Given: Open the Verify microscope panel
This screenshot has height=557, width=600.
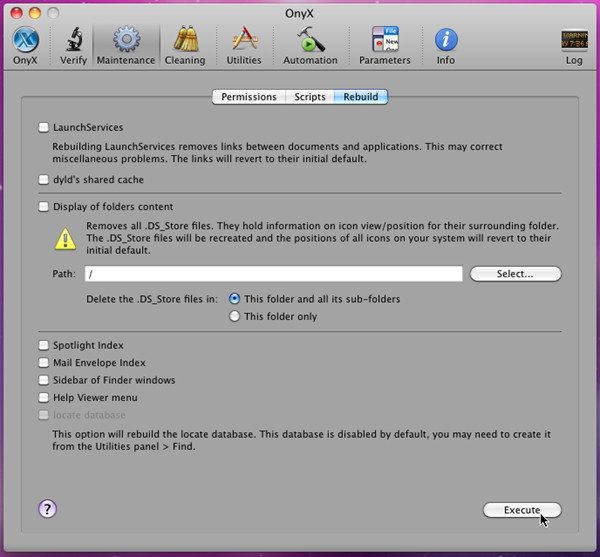Looking at the screenshot, I should coord(73,46).
